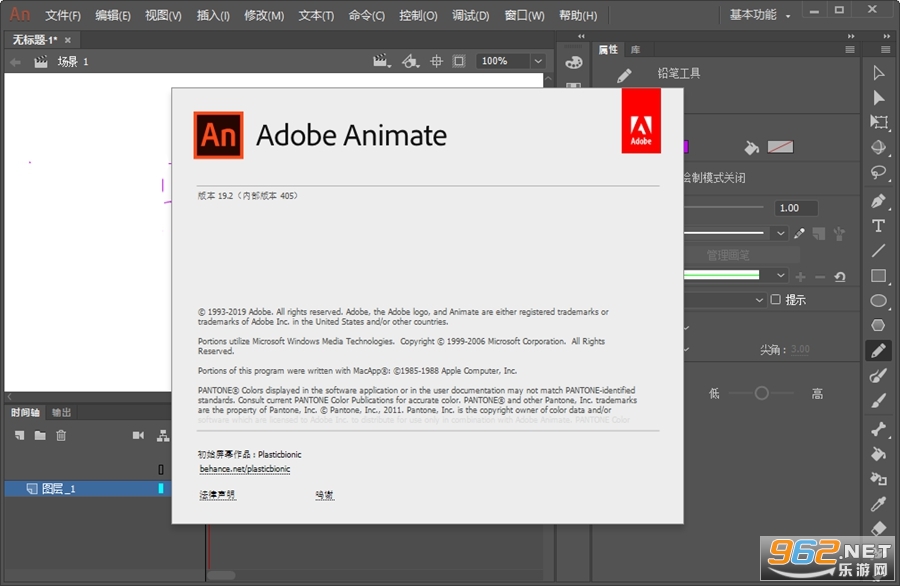The height and width of the screenshot is (586, 900).
Task: Adjust the smoothing slider between 低 and 高
Action: pyautogui.click(x=762, y=393)
